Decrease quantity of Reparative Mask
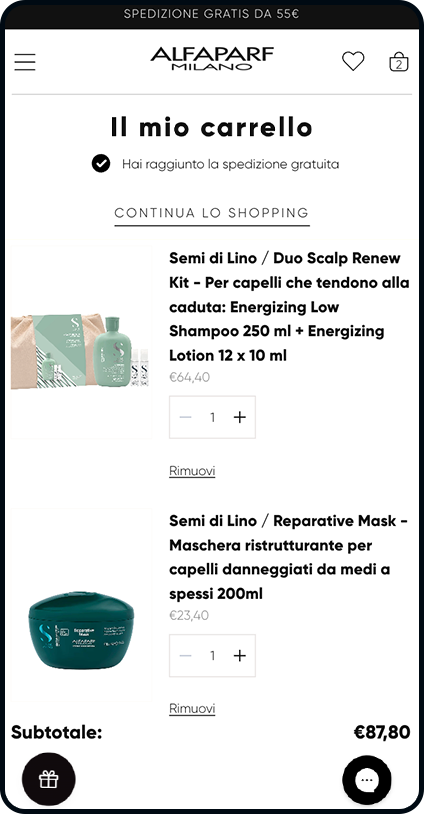The height and width of the screenshot is (814, 424). (185, 656)
